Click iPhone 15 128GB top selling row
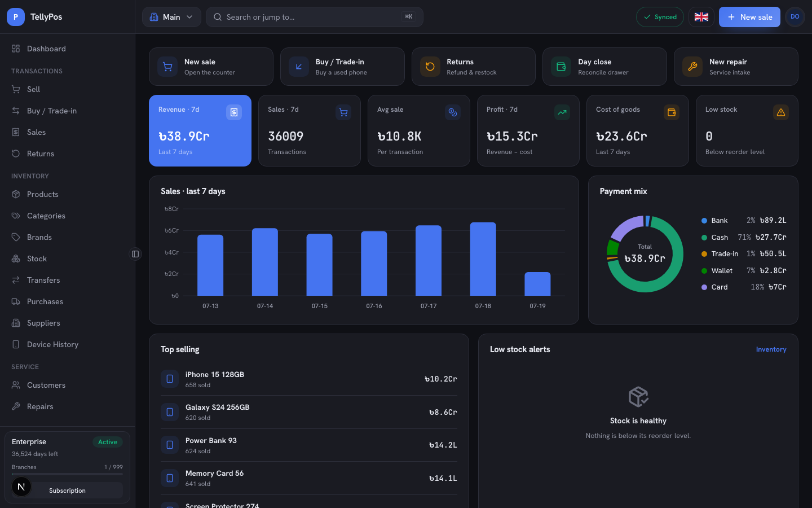 pyautogui.click(x=309, y=379)
